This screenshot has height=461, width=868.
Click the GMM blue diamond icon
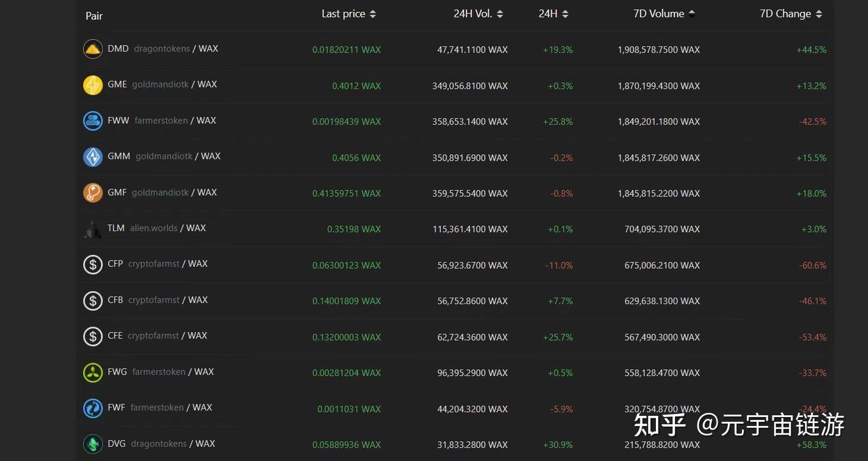[93, 157]
